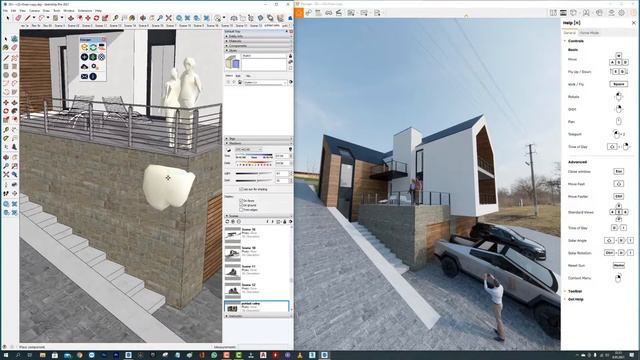Select the Rotate tool in top toolbar
The height and width of the screenshot is (360, 640).
pos(96,18)
